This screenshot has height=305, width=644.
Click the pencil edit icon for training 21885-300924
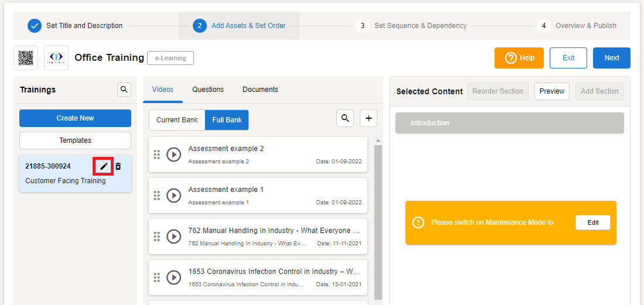point(104,166)
